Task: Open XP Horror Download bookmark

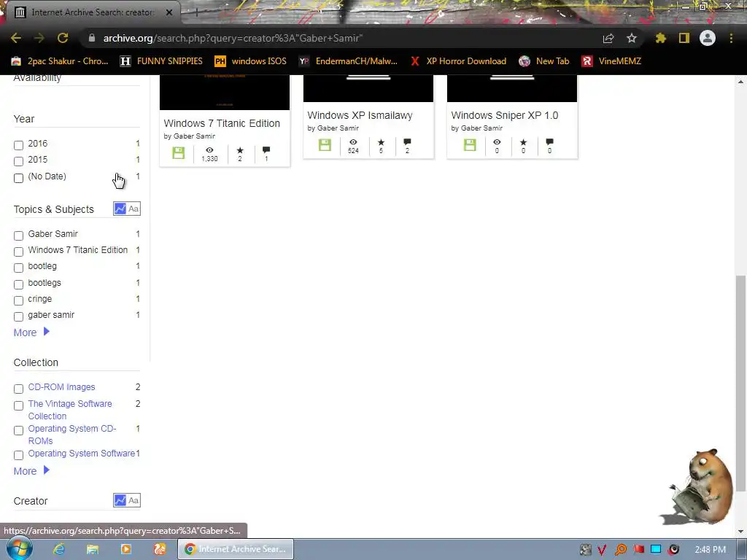Action: tap(458, 61)
